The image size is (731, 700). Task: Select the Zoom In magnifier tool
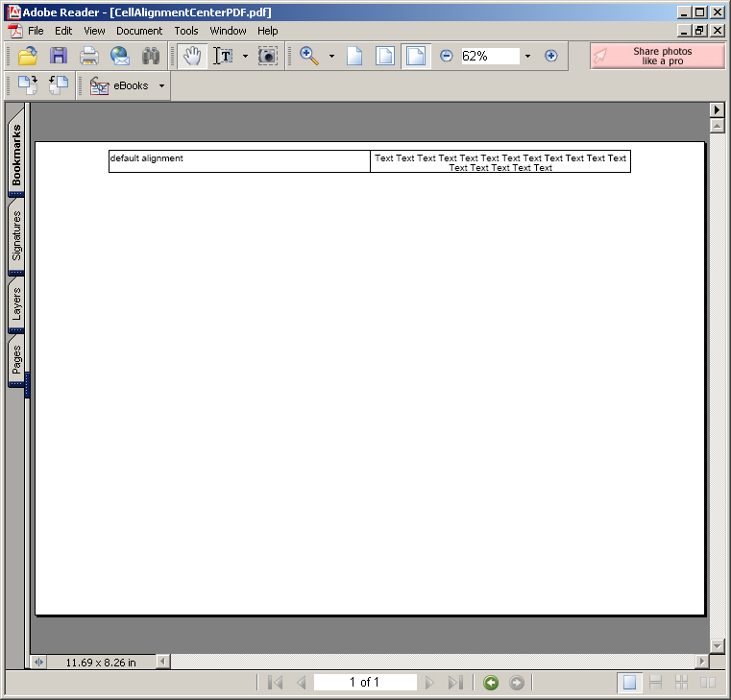point(309,56)
